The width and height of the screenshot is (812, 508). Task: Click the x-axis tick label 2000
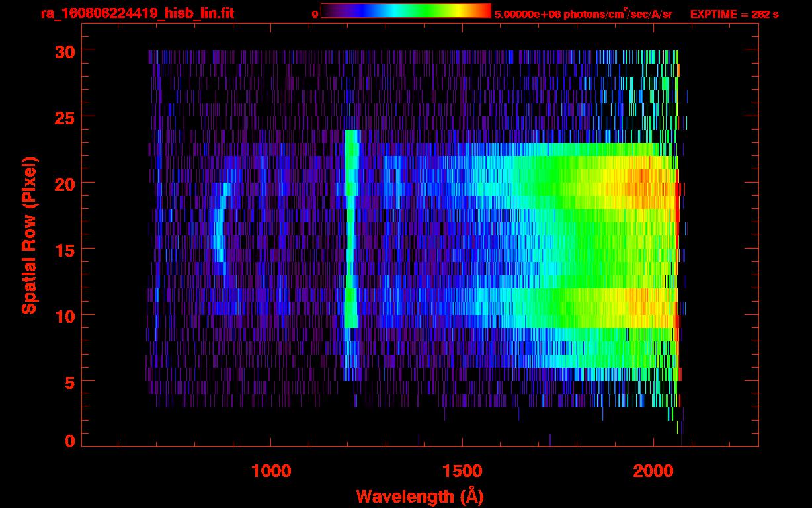tap(653, 471)
